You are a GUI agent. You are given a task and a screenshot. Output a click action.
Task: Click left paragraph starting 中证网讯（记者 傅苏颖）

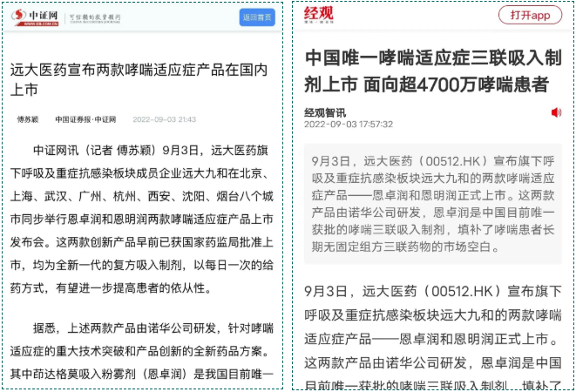click(x=141, y=219)
